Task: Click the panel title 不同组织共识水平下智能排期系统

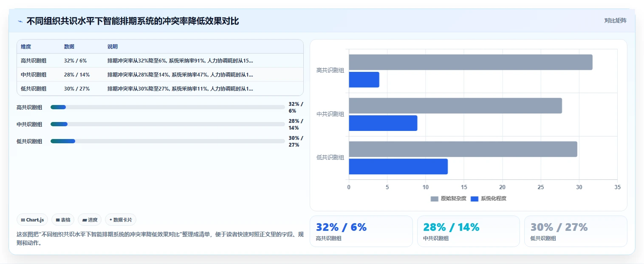Action: (133, 21)
